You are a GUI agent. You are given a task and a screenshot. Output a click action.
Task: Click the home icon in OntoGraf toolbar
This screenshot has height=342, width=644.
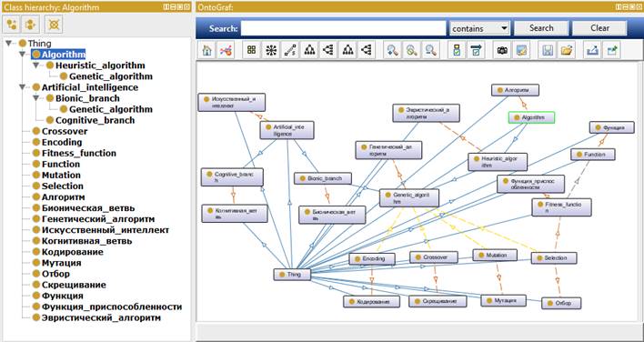tap(207, 50)
